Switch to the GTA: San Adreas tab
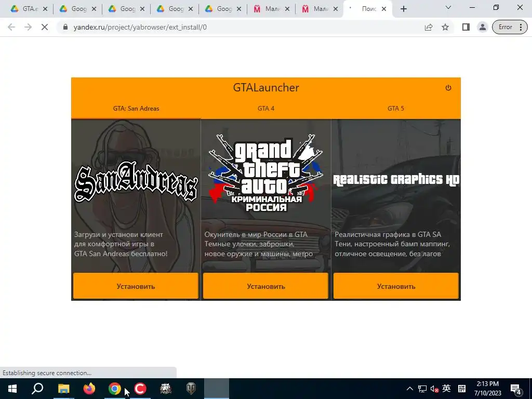This screenshot has height=399, width=532. point(136,109)
